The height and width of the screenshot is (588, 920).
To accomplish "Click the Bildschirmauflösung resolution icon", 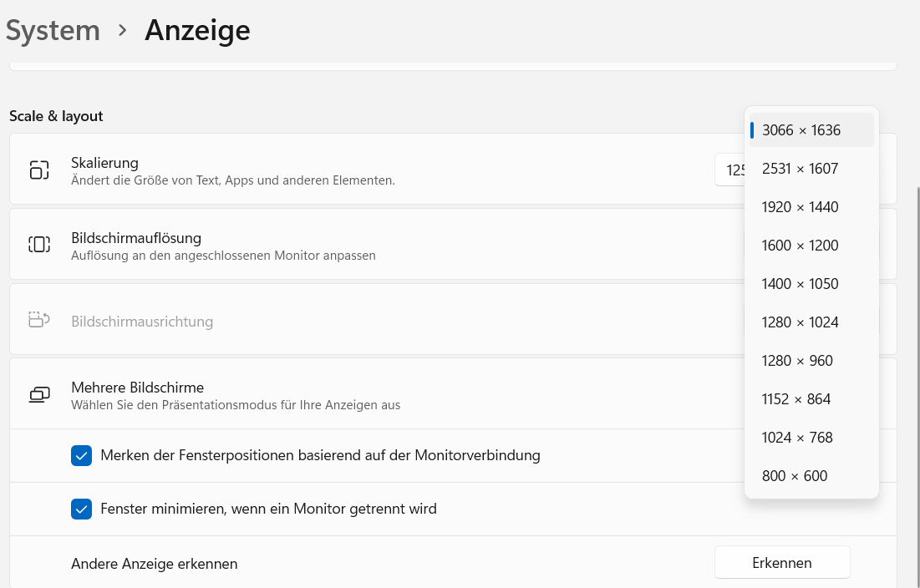I will tap(39, 245).
